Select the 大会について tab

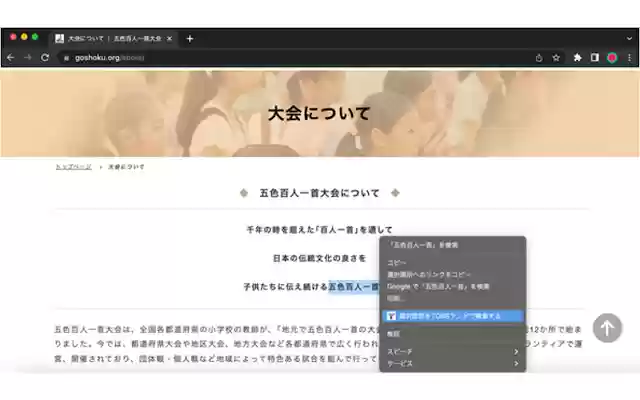(114, 38)
